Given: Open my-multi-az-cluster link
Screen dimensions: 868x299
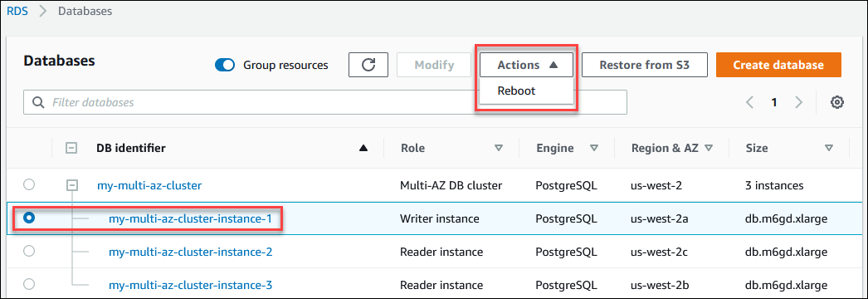Looking at the screenshot, I should tap(149, 185).
